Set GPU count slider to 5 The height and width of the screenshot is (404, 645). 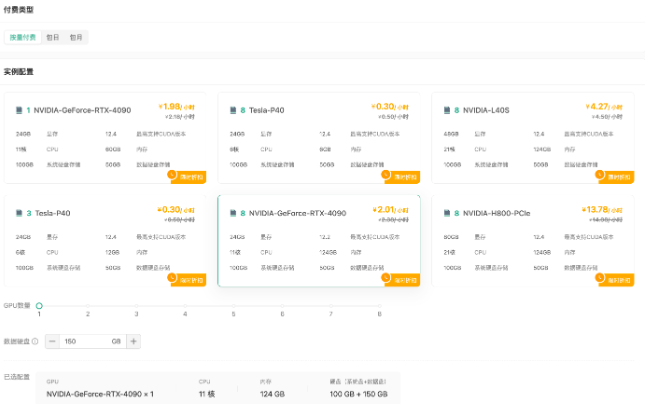tap(233, 306)
